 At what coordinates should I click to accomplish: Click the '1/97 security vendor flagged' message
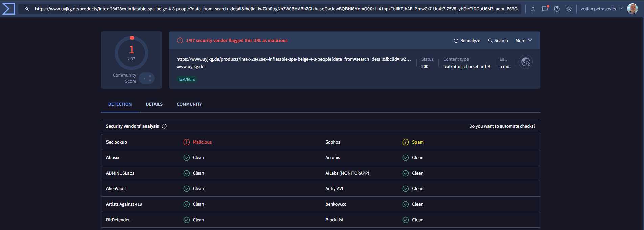(x=237, y=41)
